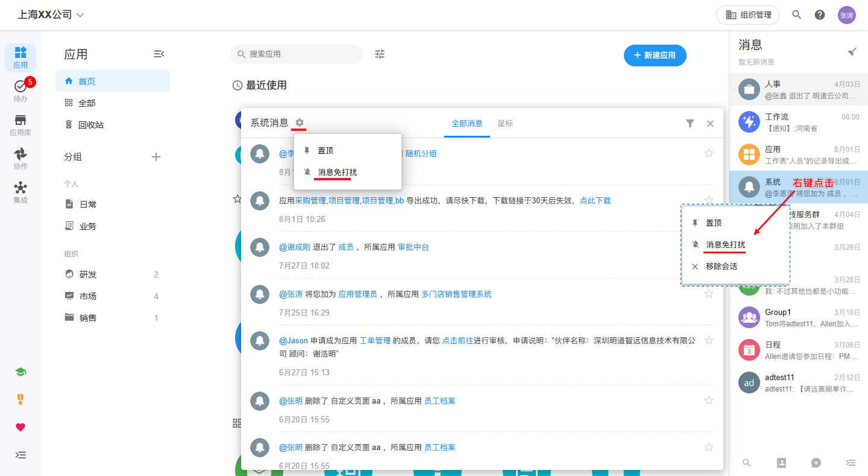Star the 采购管理 export success message
This screenshot has width=868, height=476.
click(x=709, y=200)
